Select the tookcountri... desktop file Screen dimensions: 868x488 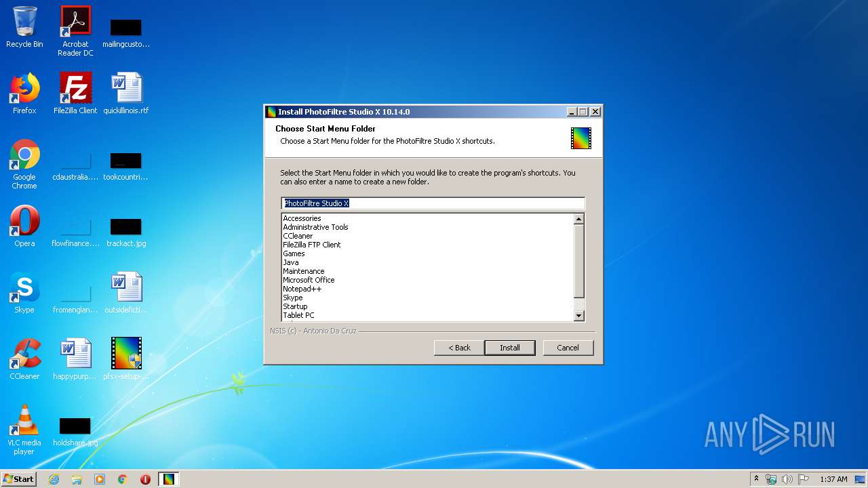click(126, 167)
